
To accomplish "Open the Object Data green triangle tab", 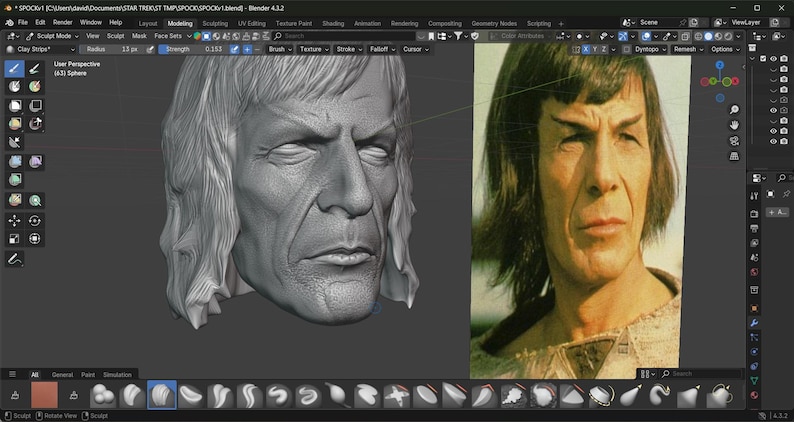I will click(754, 380).
